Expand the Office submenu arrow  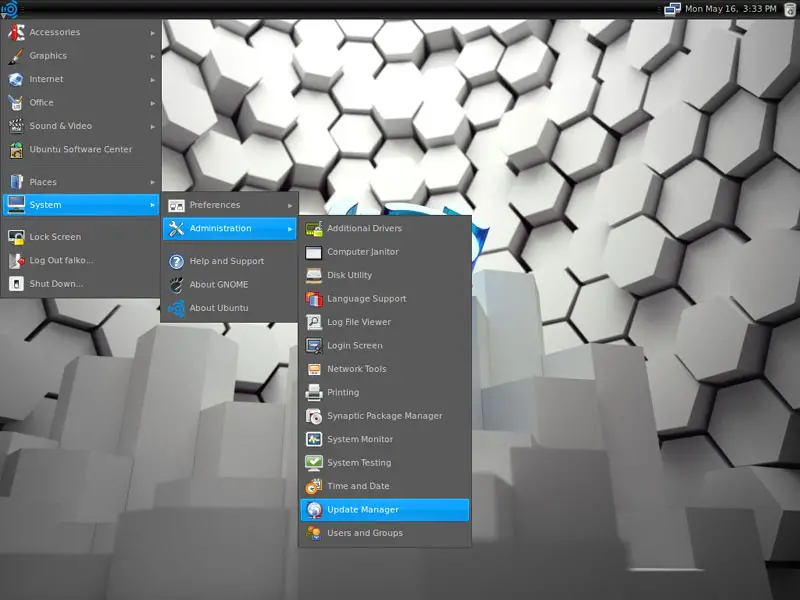coord(153,103)
